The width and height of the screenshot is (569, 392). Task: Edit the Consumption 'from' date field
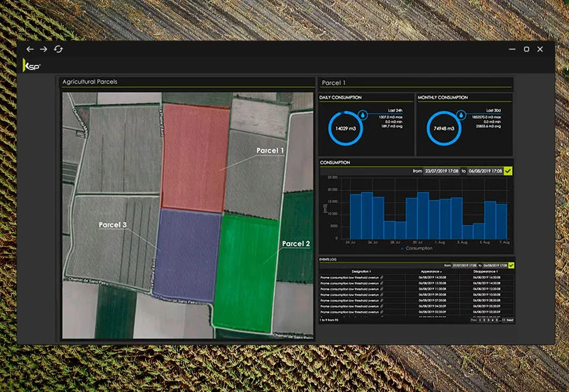coord(442,171)
